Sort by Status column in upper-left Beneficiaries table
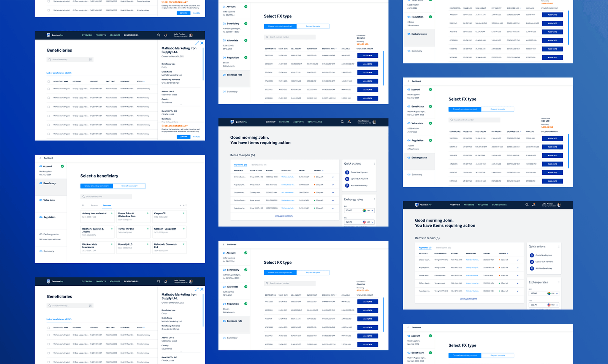 [x=141, y=81]
